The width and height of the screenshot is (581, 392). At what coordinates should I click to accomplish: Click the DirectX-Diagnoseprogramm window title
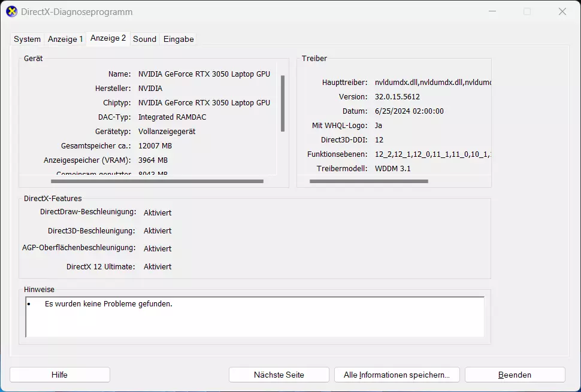(x=77, y=12)
